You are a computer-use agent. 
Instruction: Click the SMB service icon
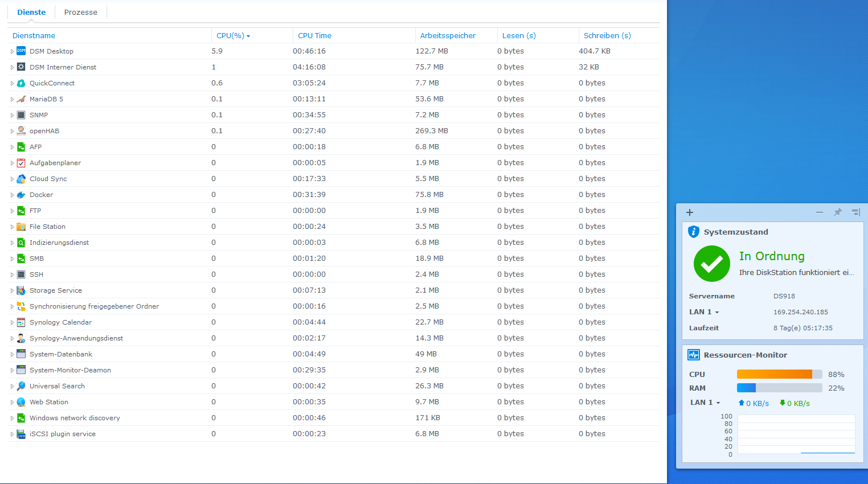pos(21,259)
